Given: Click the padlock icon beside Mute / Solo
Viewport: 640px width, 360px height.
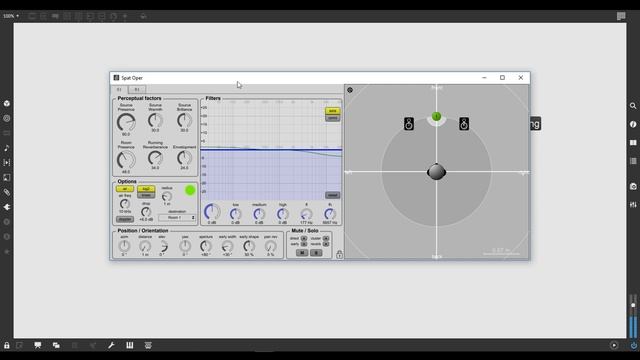Looking at the screenshot, I should pos(339,254).
